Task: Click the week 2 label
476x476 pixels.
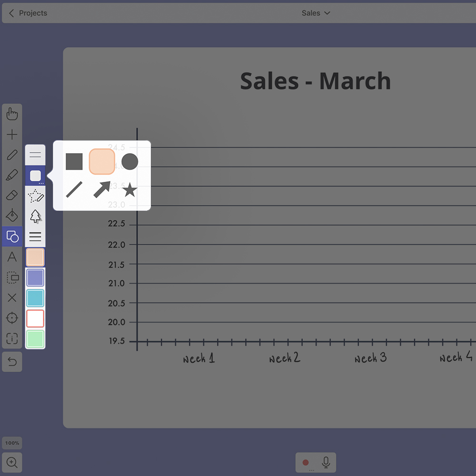Action: (x=285, y=358)
